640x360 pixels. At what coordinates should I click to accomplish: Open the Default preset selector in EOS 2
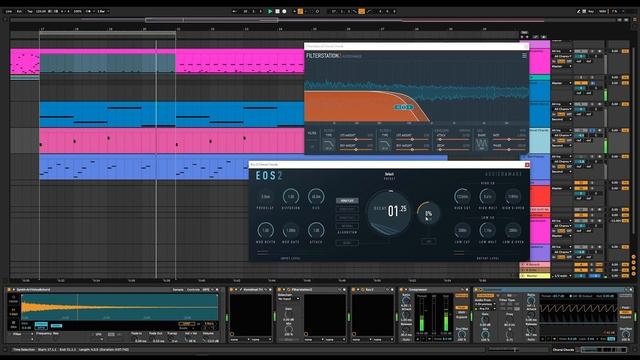click(389, 176)
